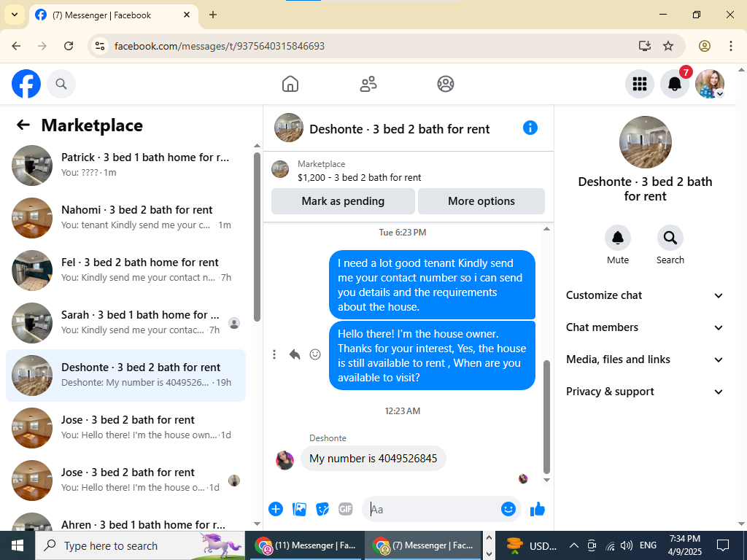747x560 pixels.
Task: Focus the Aa message input field
Action: pos(431,509)
